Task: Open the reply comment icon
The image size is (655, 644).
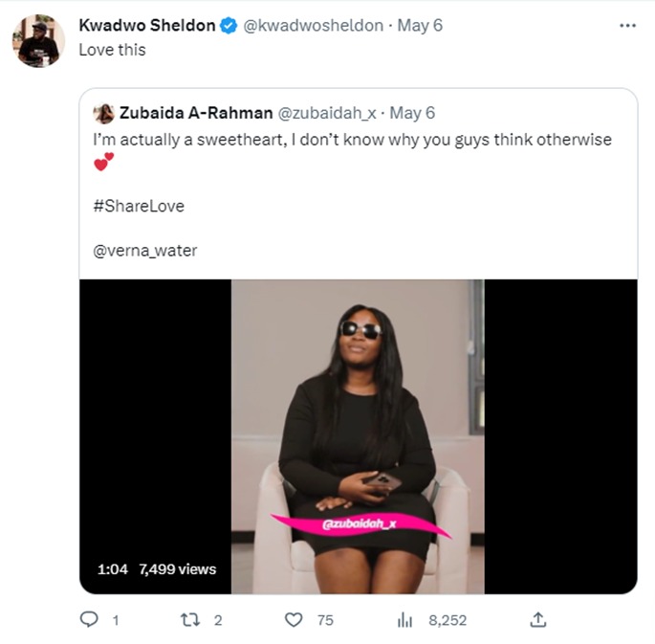Action: coord(89,619)
